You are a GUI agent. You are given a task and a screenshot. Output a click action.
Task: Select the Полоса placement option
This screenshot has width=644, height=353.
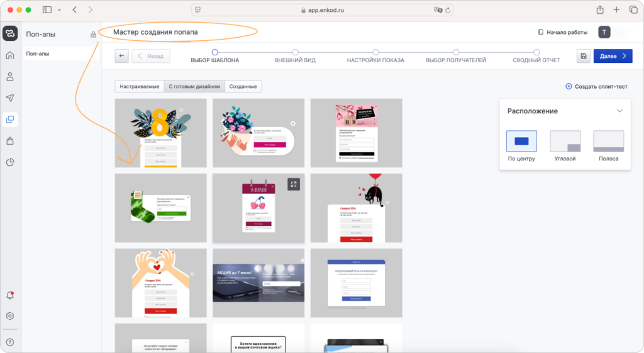(x=609, y=146)
